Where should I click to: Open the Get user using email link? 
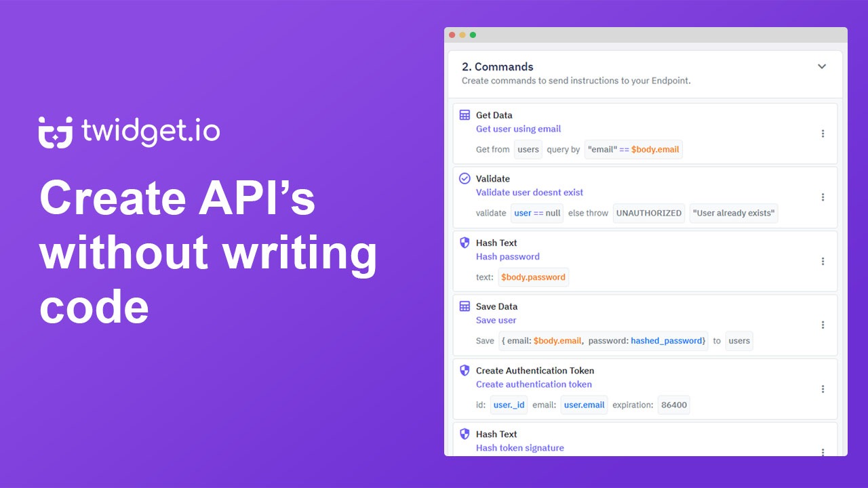(518, 129)
